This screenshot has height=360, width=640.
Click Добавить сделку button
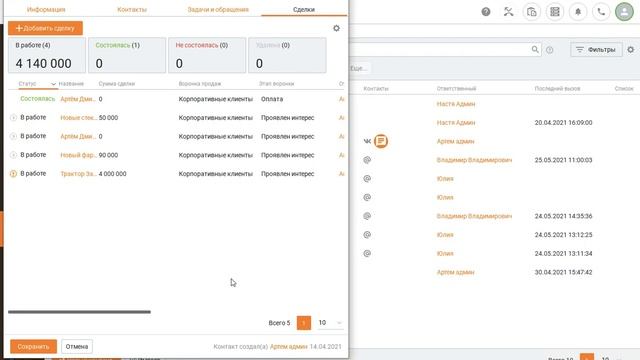[45, 28]
